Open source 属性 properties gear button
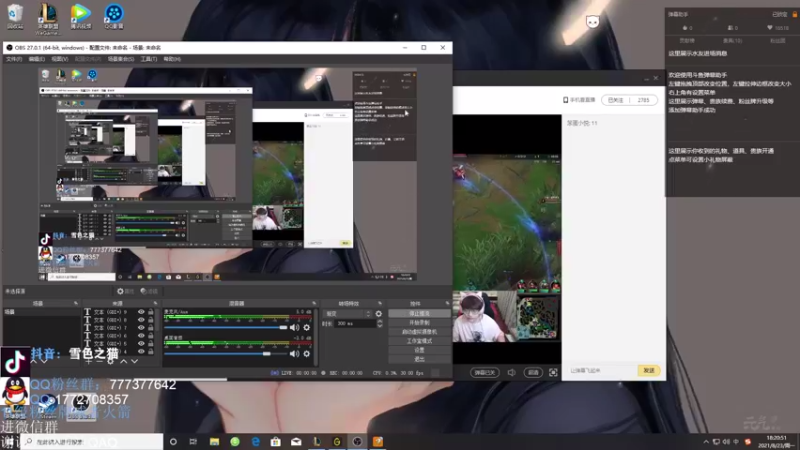Image resolution: width=800 pixels, height=450 pixels. (x=125, y=291)
